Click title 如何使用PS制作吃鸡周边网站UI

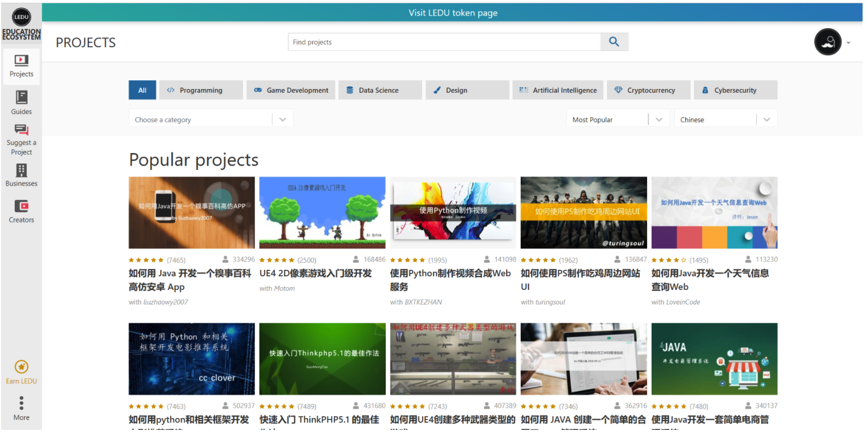(580, 280)
